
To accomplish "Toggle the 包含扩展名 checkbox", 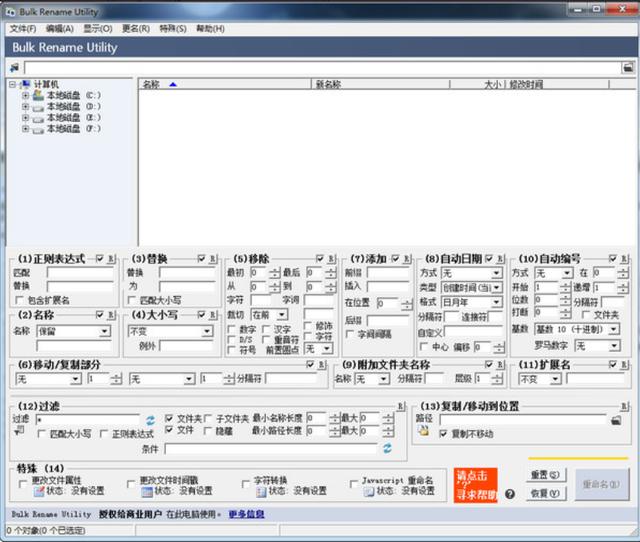I will 19,300.
